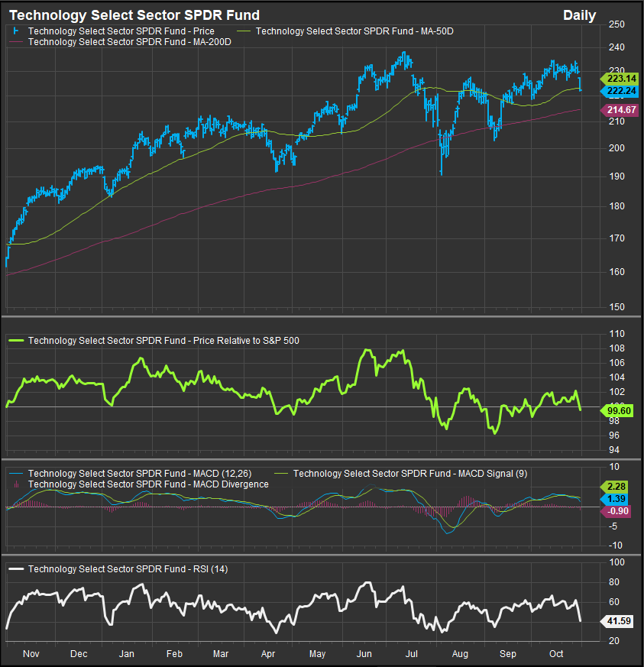Click the 250 price axis label

(x=616, y=24)
